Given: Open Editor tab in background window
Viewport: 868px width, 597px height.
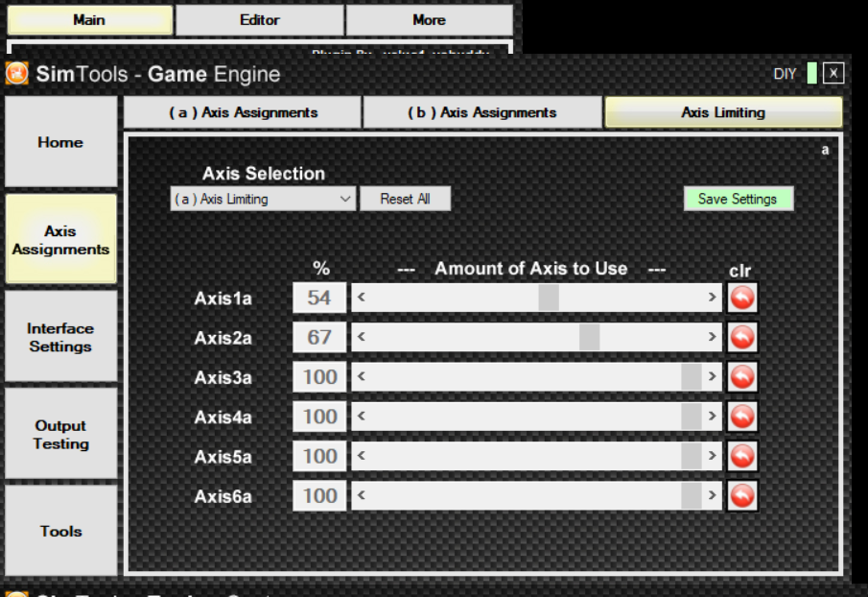Looking at the screenshot, I should (260, 20).
